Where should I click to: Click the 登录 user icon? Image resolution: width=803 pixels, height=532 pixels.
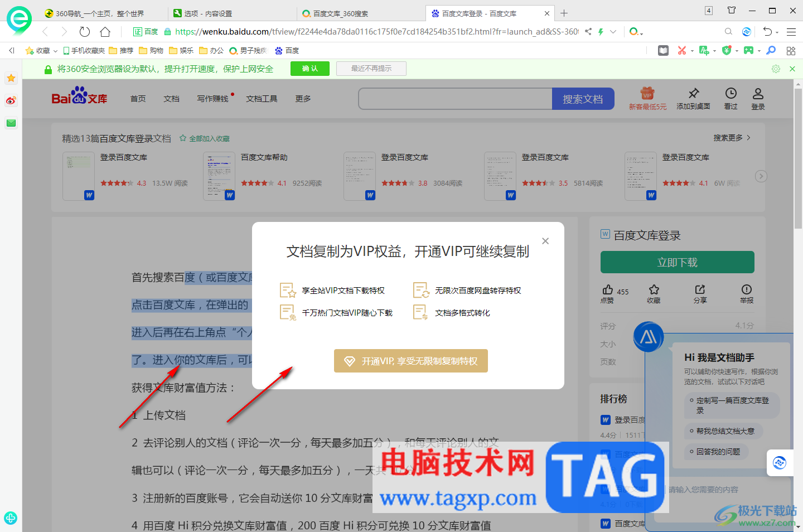tap(758, 93)
